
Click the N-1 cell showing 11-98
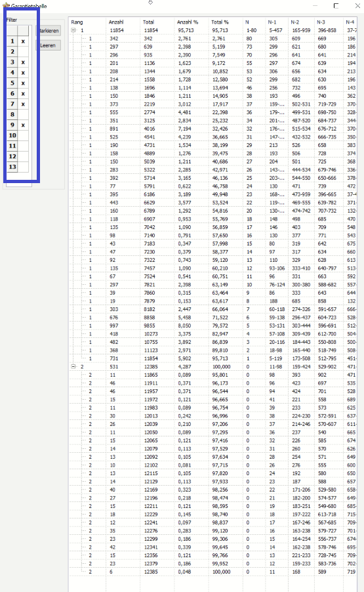tap(275, 367)
